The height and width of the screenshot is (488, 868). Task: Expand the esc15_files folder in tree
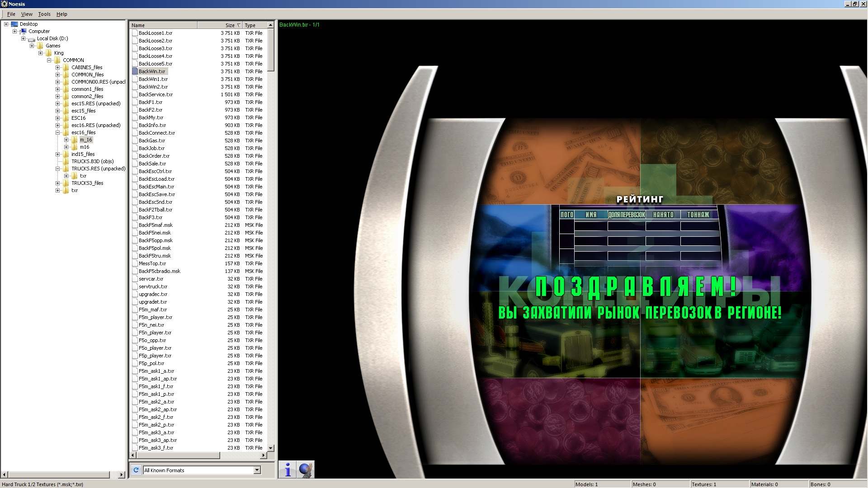tap(58, 110)
